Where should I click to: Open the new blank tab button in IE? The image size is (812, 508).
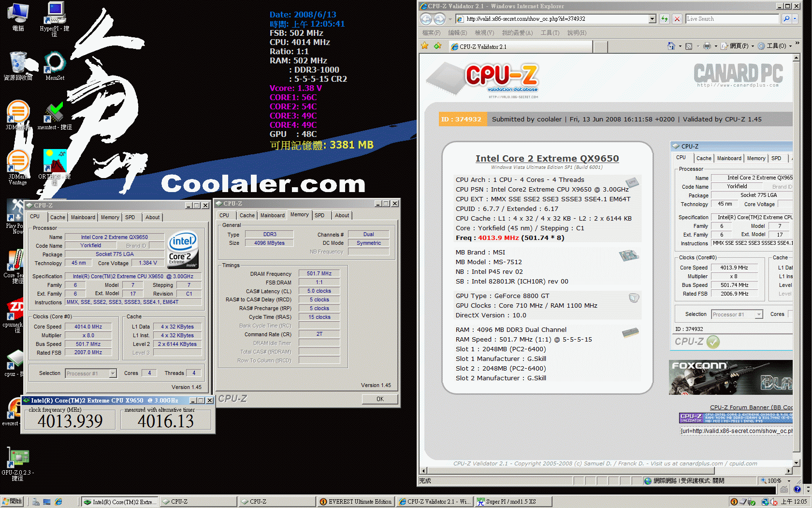tap(600, 46)
